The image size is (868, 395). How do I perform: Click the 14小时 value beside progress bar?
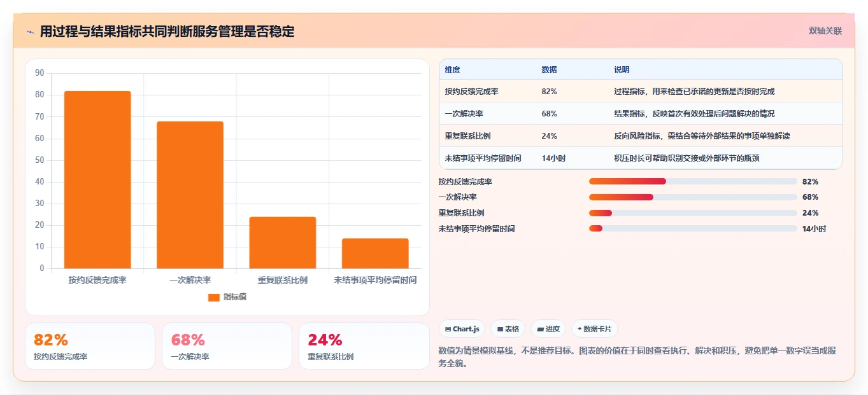pos(814,229)
